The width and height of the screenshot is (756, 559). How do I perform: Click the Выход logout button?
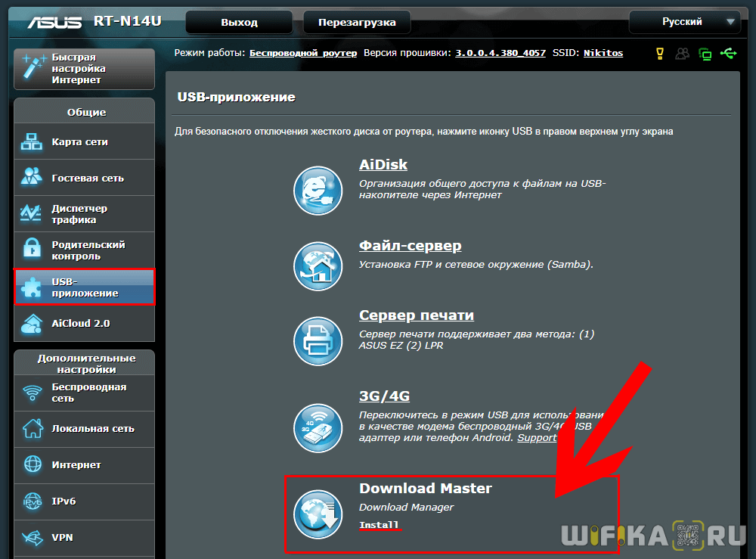pyautogui.click(x=239, y=22)
